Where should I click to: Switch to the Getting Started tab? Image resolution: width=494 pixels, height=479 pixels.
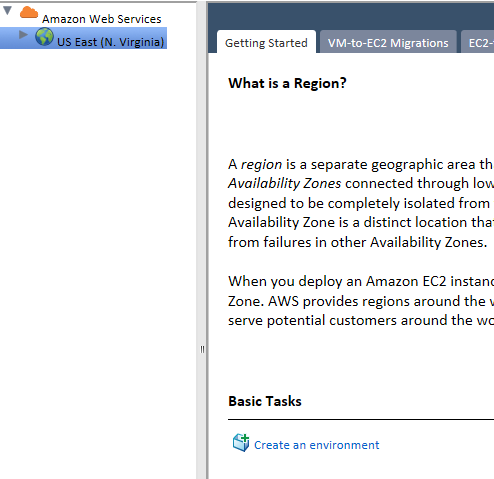click(266, 43)
